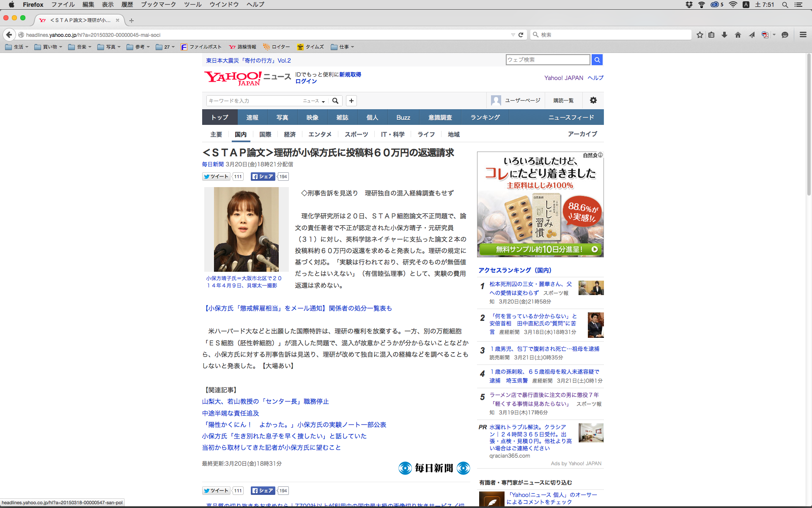Select the ランキング navigation tab
812x508 pixels.
485,117
